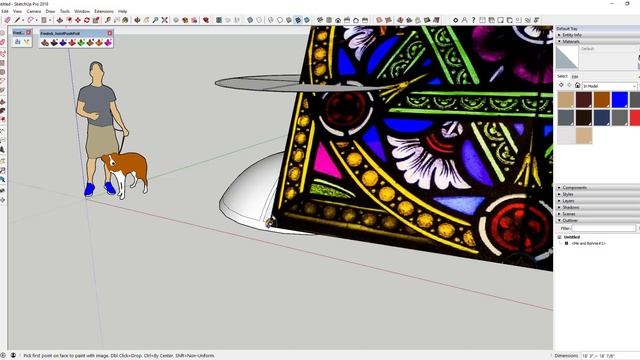This screenshot has height=360, width=640.
Task: Click the Dimensions value box
Action: (x=610, y=356)
